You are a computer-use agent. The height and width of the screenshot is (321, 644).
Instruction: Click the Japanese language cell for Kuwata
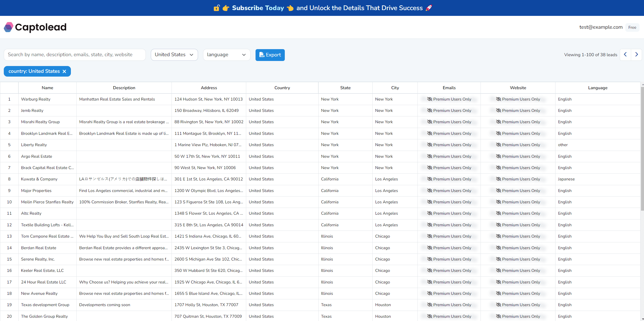tap(598, 179)
